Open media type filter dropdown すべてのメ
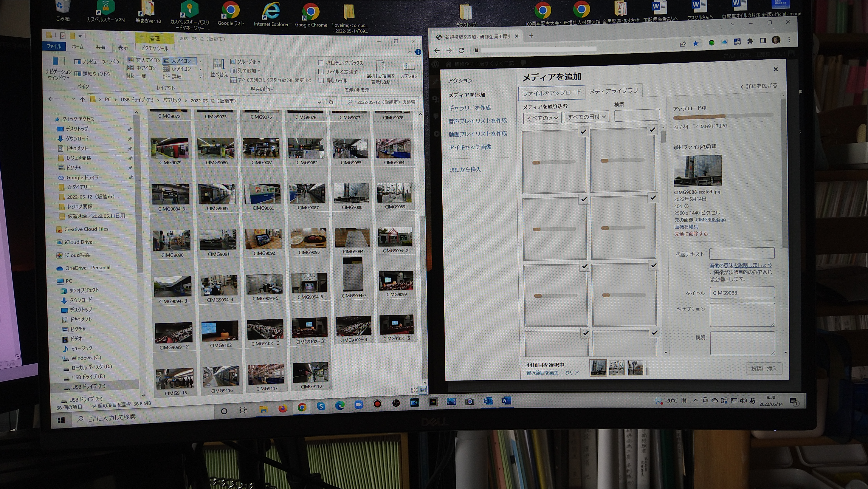This screenshot has height=489, width=868. (x=542, y=118)
